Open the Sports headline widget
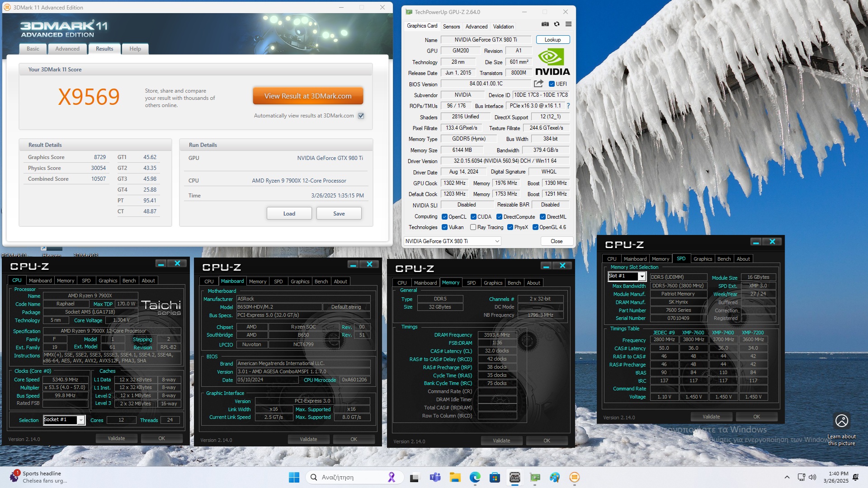The image size is (868, 488). point(38,477)
